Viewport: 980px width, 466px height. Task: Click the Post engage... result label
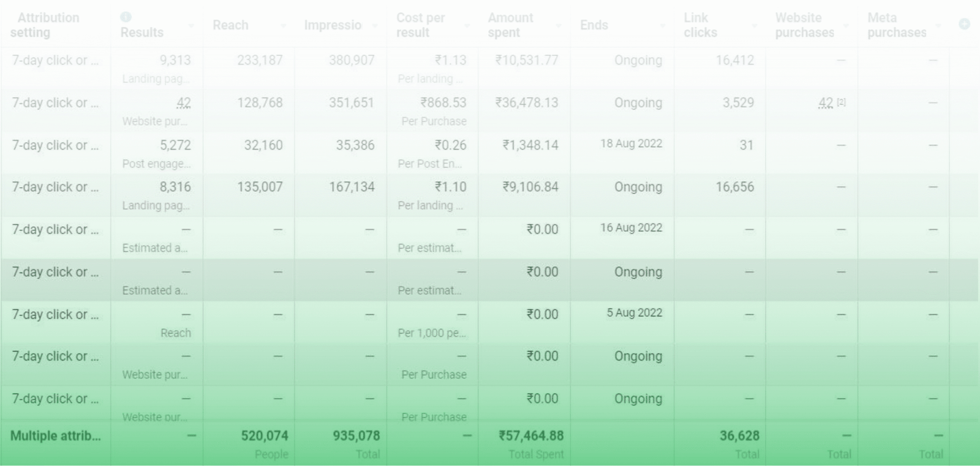pos(156,164)
